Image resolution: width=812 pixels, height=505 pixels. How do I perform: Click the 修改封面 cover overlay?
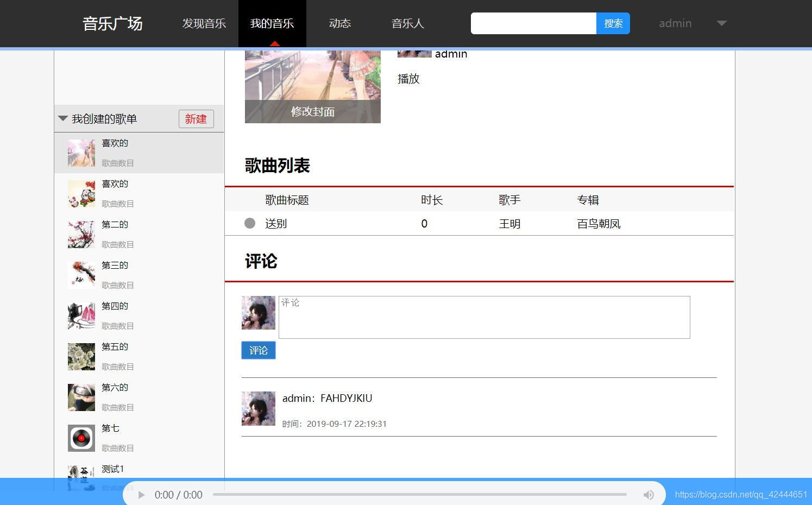pos(313,111)
